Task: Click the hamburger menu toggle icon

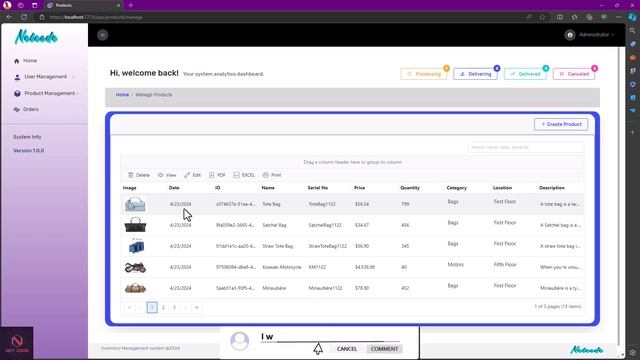Action: click(x=102, y=35)
